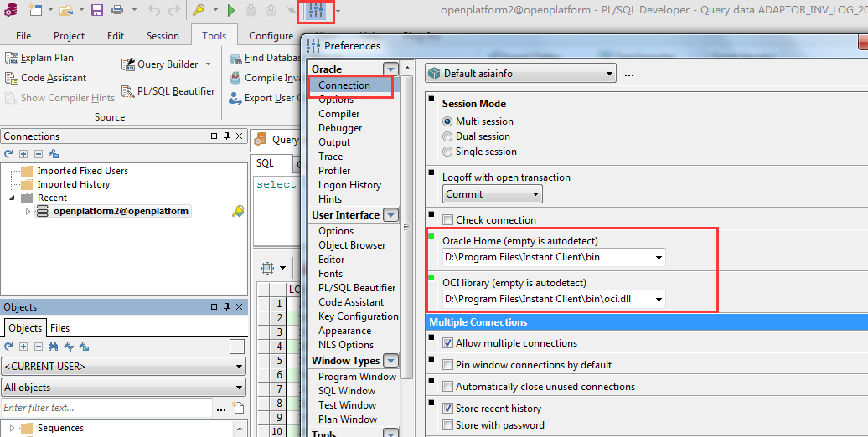Toggle the Allow multiple connections checkbox
This screenshot has width=868, height=437.
click(448, 343)
